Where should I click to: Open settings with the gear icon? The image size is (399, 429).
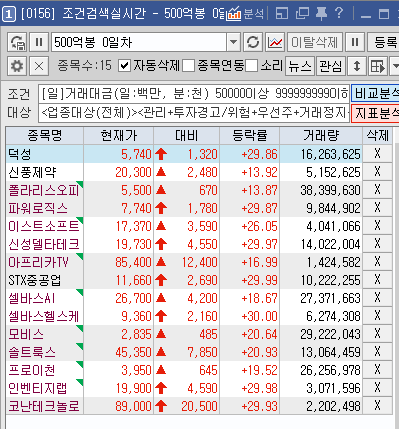(17, 66)
